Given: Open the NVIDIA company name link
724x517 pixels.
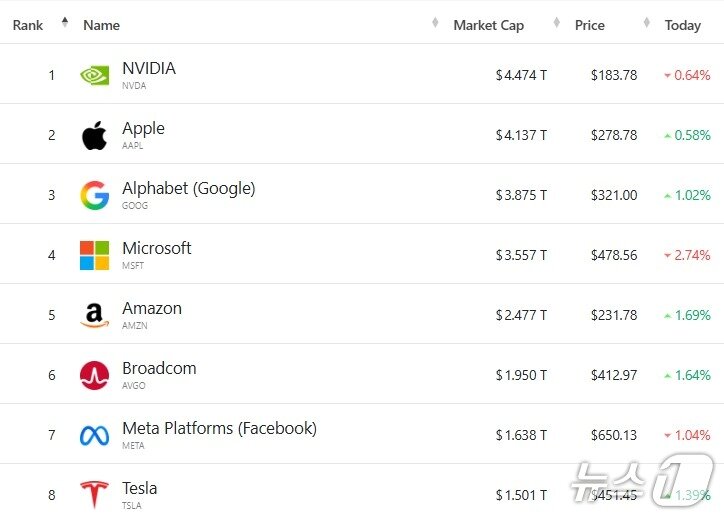Looking at the screenshot, I should pyautogui.click(x=149, y=68).
